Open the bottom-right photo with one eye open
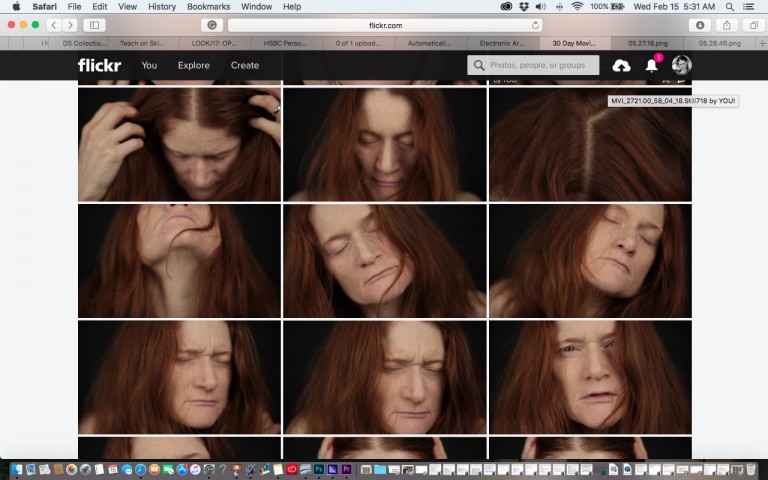 click(590, 377)
